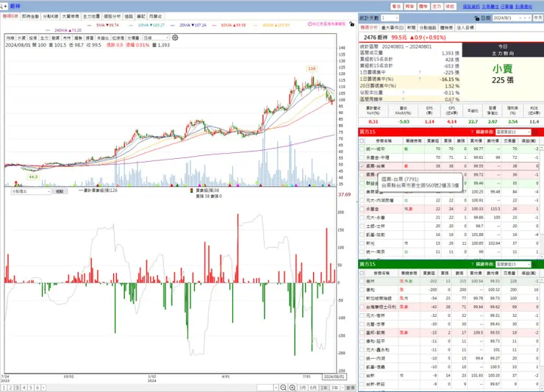Screen dimensions: 544x392
Task: Open chart settings gear icon
Action: pos(175,38)
